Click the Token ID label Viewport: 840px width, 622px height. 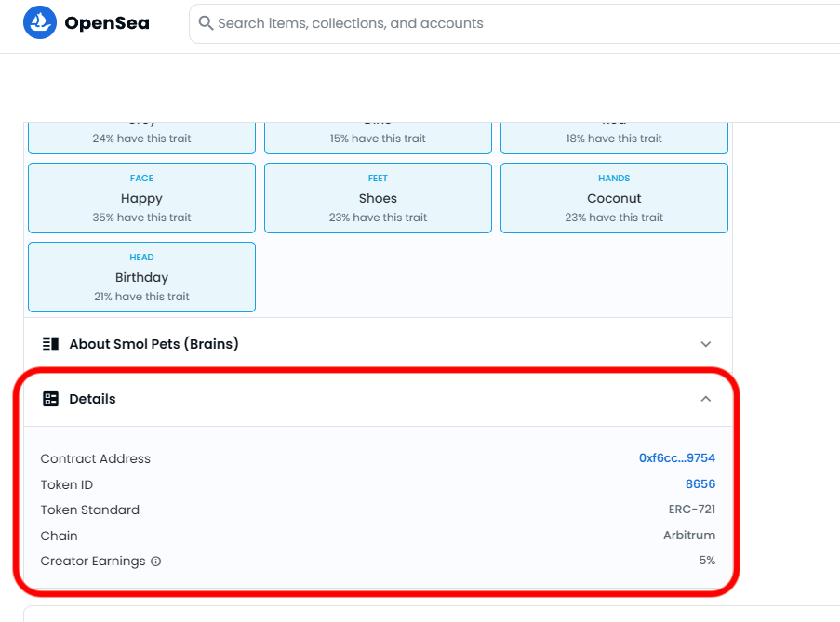(67, 484)
